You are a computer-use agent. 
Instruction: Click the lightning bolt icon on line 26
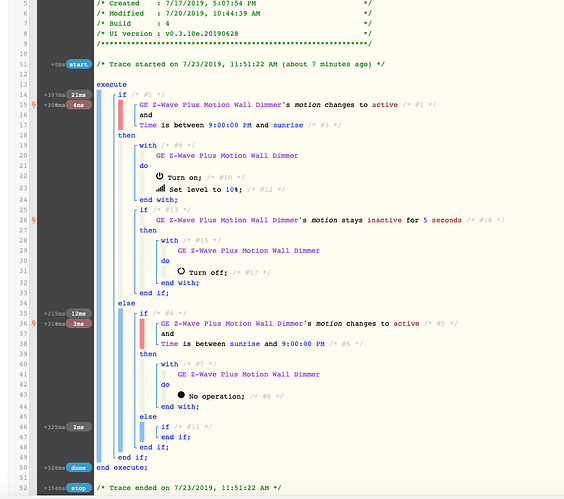click(x=33, y=220)
